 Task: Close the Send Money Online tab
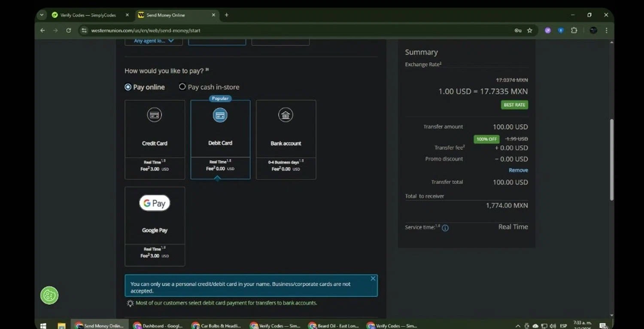[213, 15]
